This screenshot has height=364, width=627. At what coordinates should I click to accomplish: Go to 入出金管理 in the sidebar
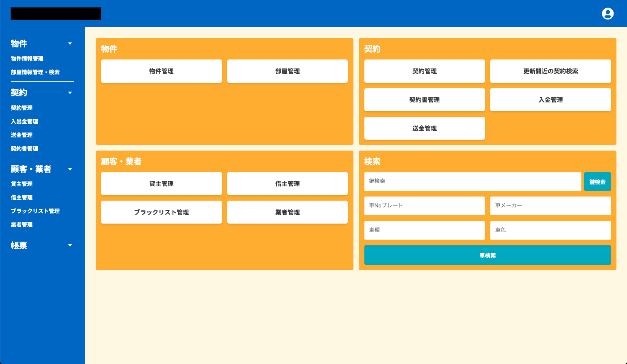pos(24,122)
